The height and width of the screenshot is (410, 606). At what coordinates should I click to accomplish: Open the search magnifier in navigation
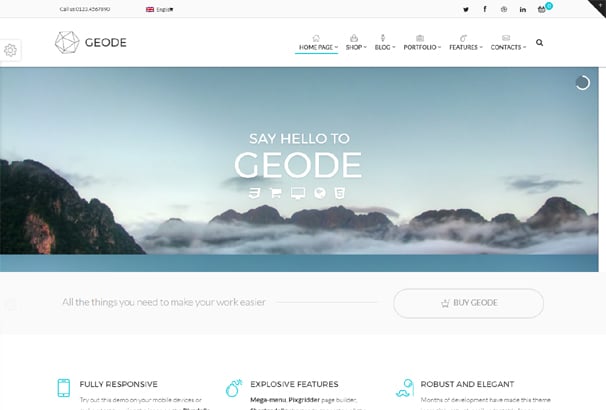(540, 43)
